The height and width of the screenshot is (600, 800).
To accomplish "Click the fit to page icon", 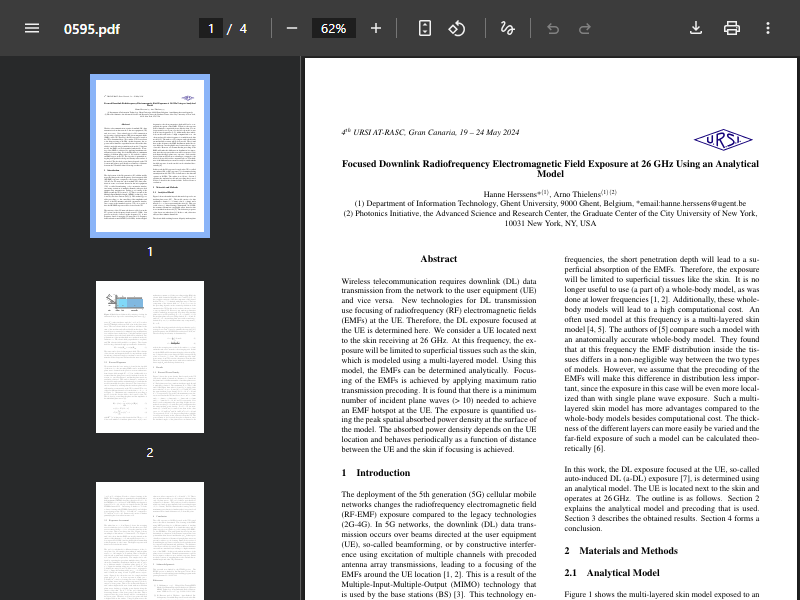I will point(424,28).
